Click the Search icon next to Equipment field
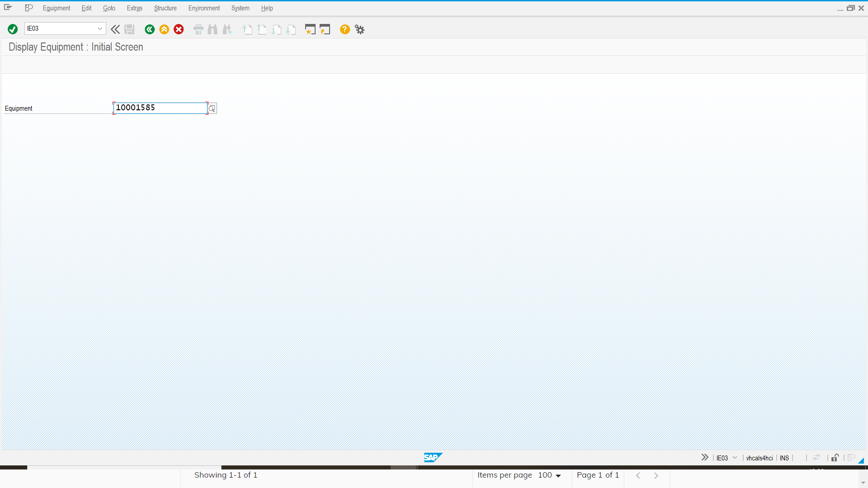Viewport: 868px width, 488px height. pos(212,108)
